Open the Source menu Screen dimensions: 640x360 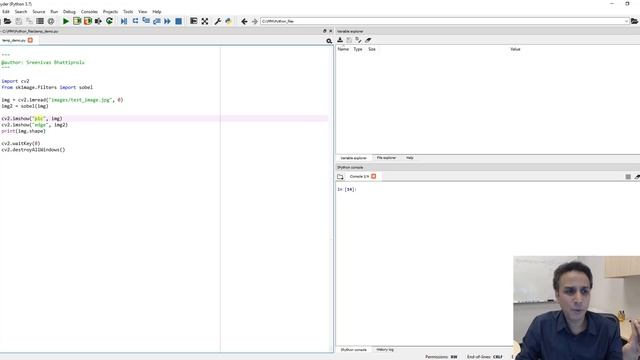[x=39, y=12]
